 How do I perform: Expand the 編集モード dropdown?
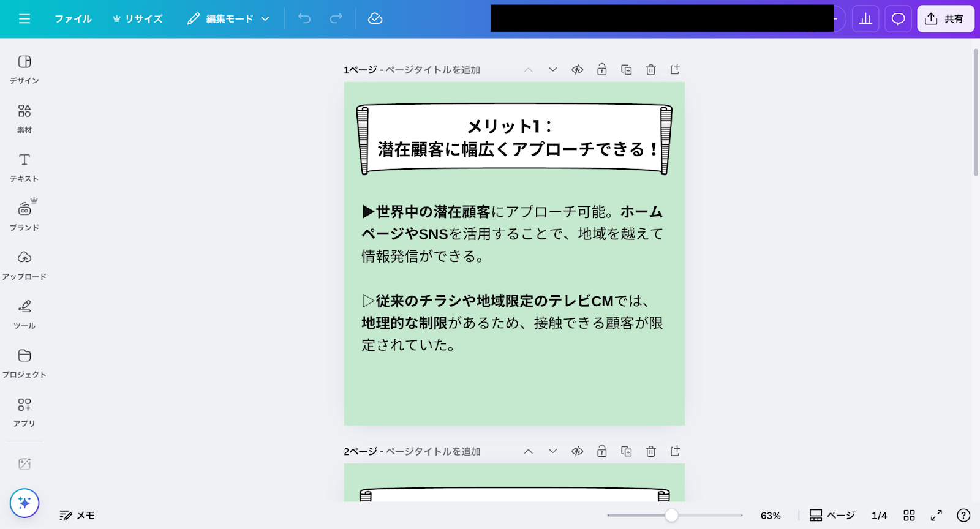(x=228, y=19)
